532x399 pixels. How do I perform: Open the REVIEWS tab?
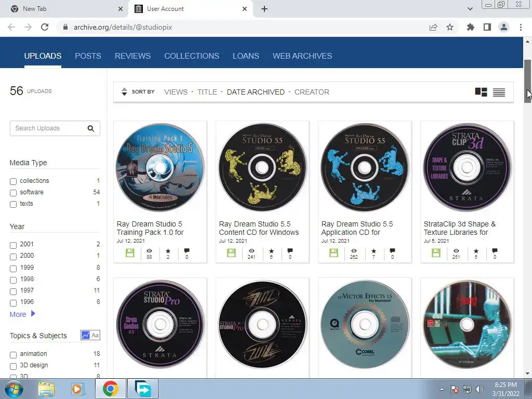point(132,56)
